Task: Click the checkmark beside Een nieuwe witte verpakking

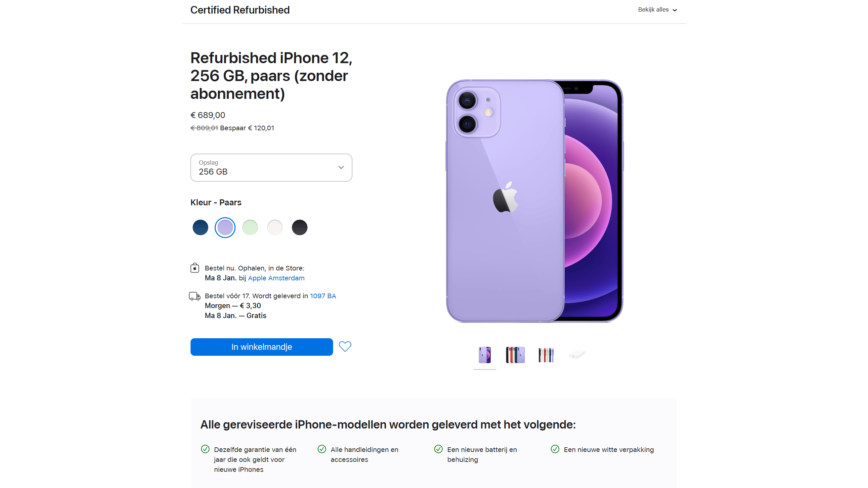Action: (x=555, y=449)
